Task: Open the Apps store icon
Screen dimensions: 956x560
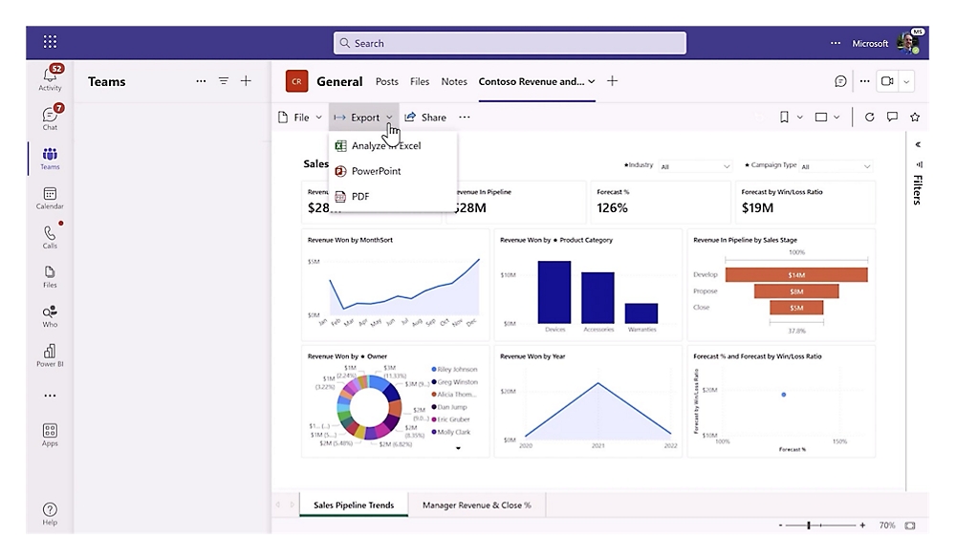Action: [50, 435]
